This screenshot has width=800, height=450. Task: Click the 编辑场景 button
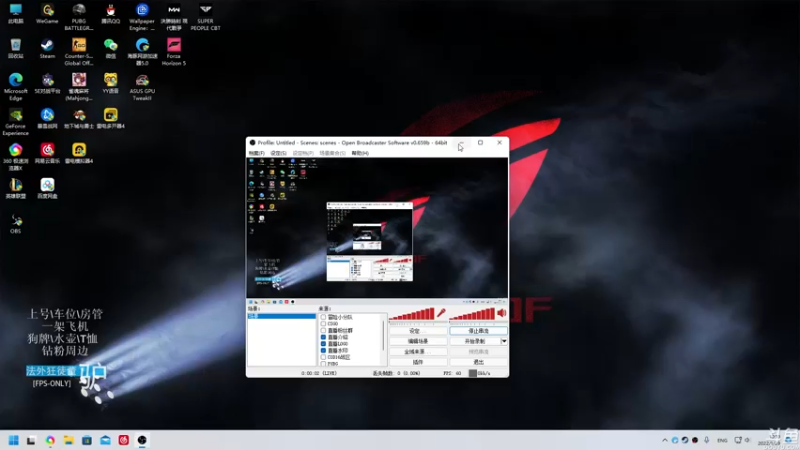click(418, 341)
